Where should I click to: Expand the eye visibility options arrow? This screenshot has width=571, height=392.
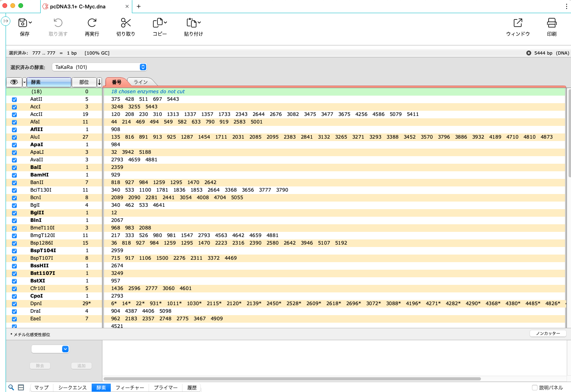tap(24, 82)
